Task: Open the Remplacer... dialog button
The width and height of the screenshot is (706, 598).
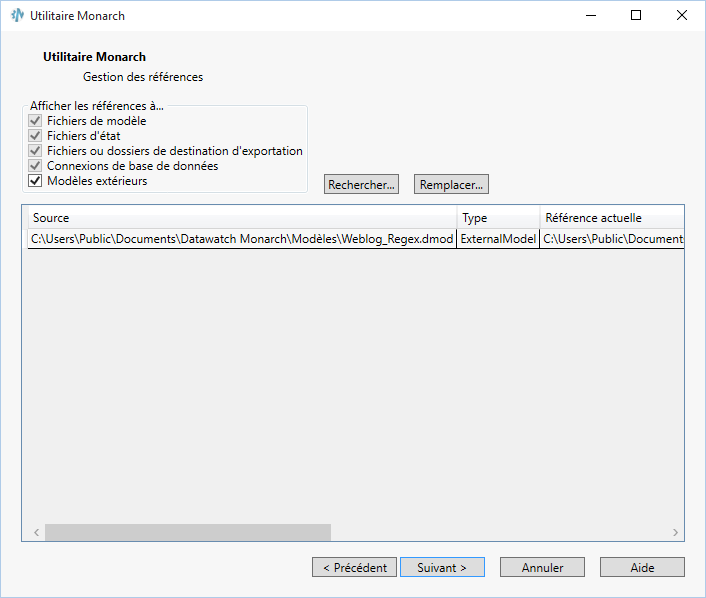Action: [x=451, y=184]
